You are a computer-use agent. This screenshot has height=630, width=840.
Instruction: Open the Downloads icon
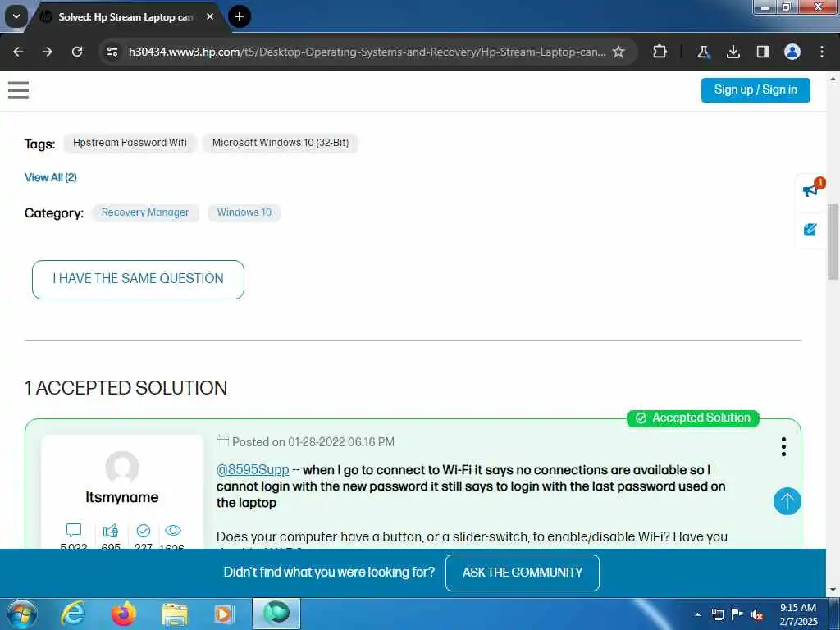(x=733, y=52)
